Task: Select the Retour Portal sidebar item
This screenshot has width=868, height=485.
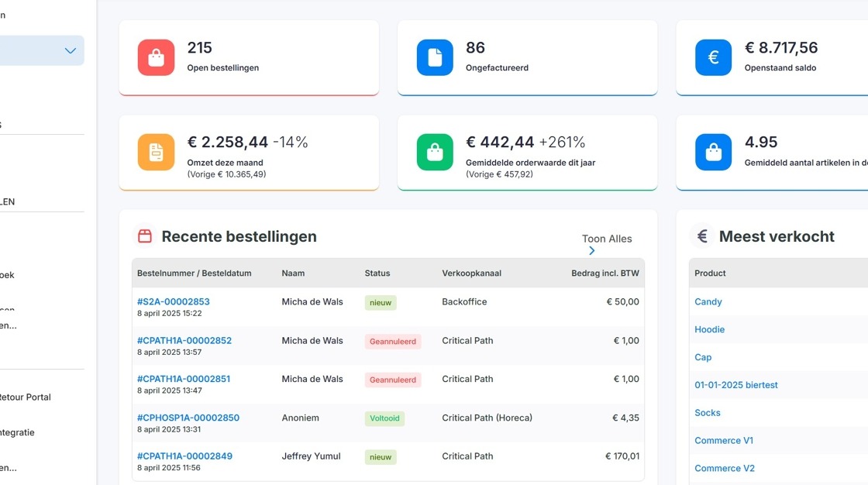Action: pos(25,397)
